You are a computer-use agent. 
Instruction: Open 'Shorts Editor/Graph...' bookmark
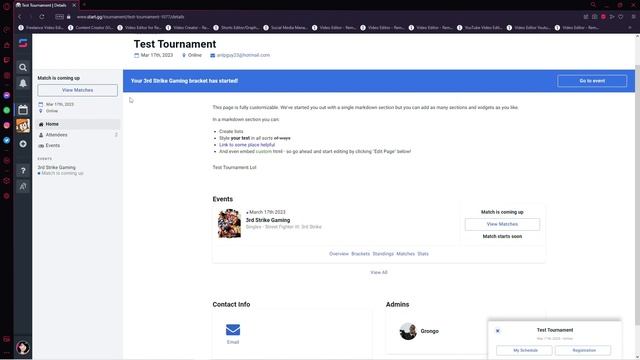(x=236, y=28)
